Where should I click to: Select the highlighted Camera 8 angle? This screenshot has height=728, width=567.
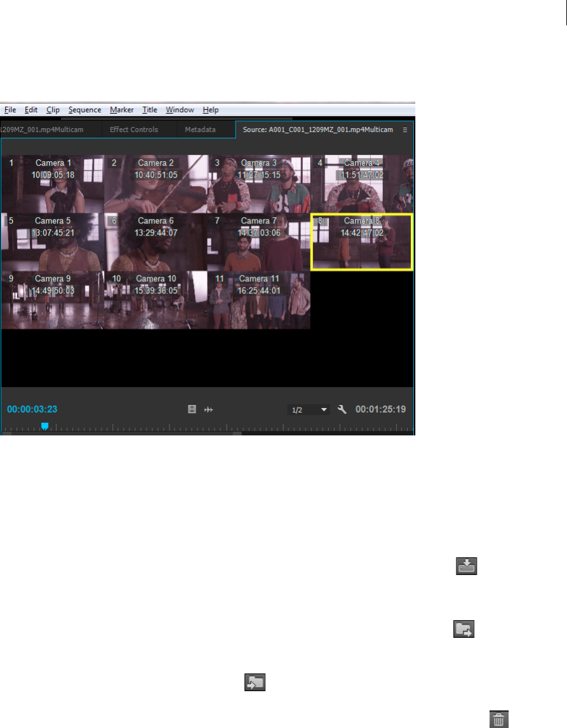[362, 242]
